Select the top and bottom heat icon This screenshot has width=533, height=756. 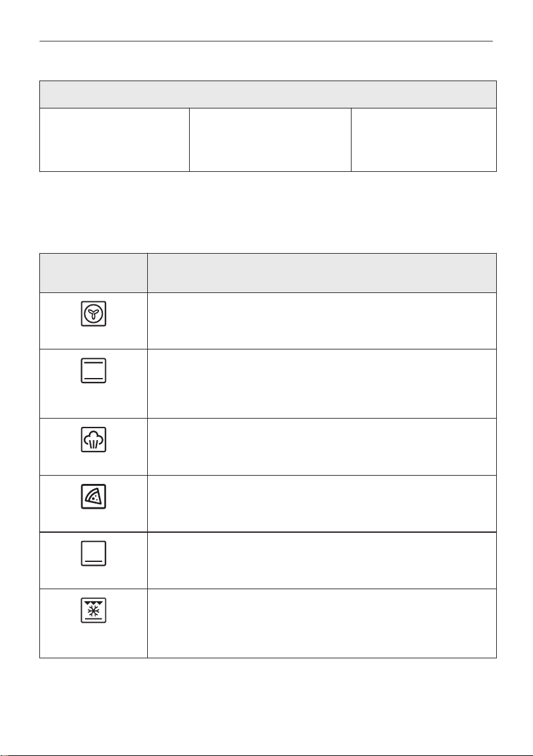click(x=93, y=371)
